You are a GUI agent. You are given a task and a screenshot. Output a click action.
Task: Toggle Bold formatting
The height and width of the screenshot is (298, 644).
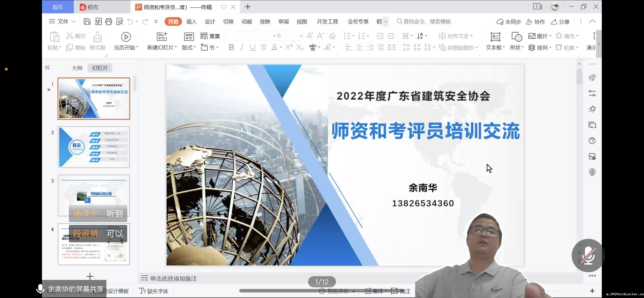point(231,47)
